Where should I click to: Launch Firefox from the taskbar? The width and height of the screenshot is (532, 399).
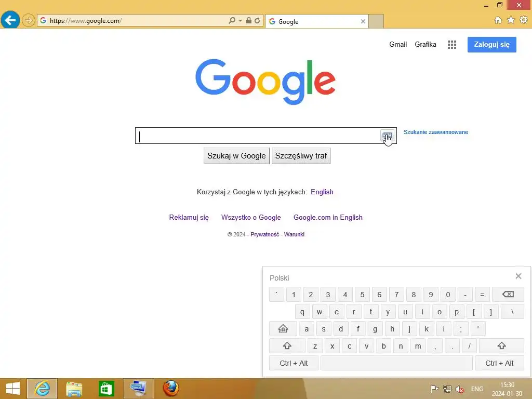[171, 389]
